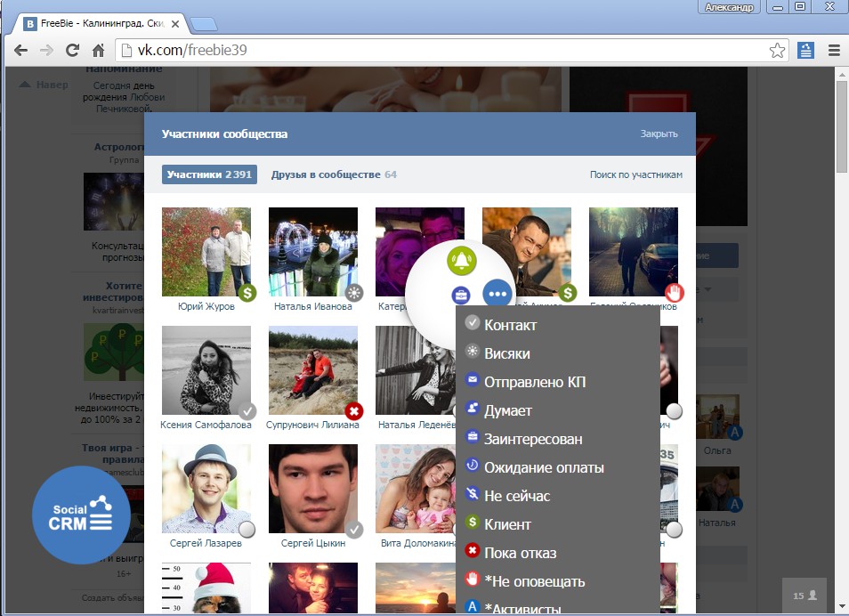This screenshot has width=849, height=616.
Task: Open Вита Доломакина photo thumbnail
Action: (x=416, y=488)
